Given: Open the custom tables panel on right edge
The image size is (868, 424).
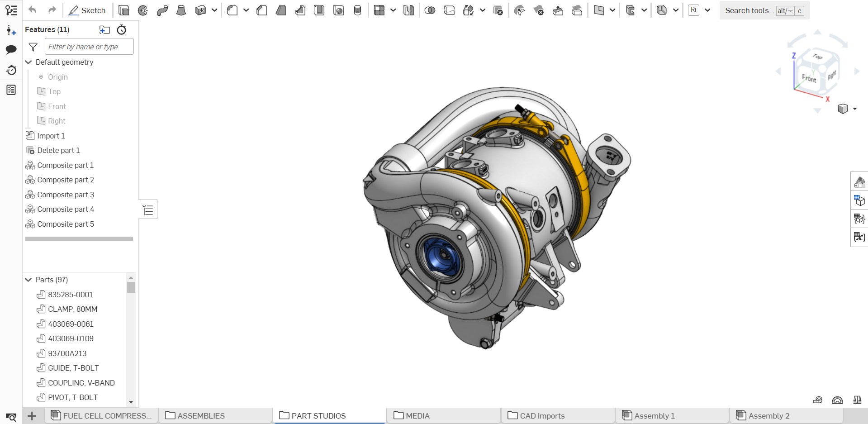Looking at the screenshot, I should [x=859, y=219].
